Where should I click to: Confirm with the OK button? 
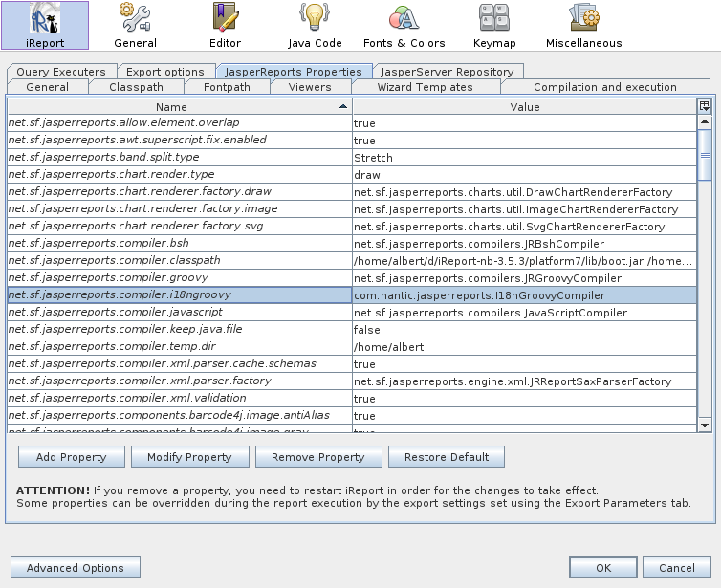click(x=603, y=568)
